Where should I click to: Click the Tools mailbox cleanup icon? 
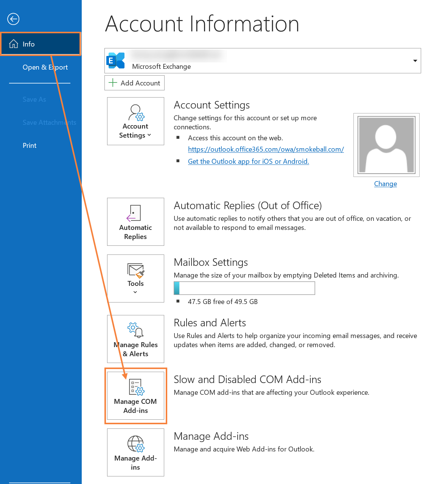pos(135,270)
